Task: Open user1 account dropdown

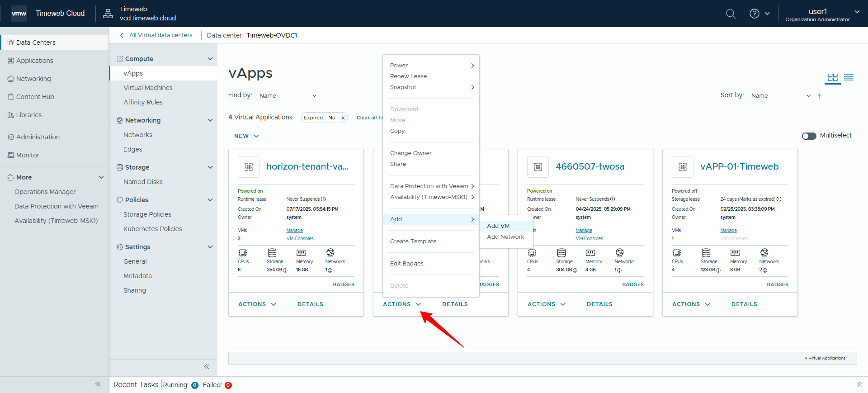Action: 822,14
